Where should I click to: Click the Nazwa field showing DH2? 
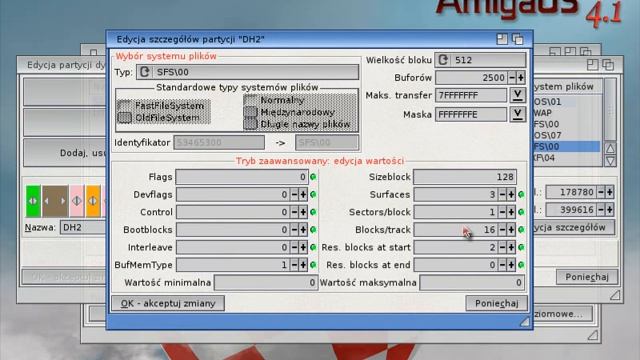[x=83, y=227]
